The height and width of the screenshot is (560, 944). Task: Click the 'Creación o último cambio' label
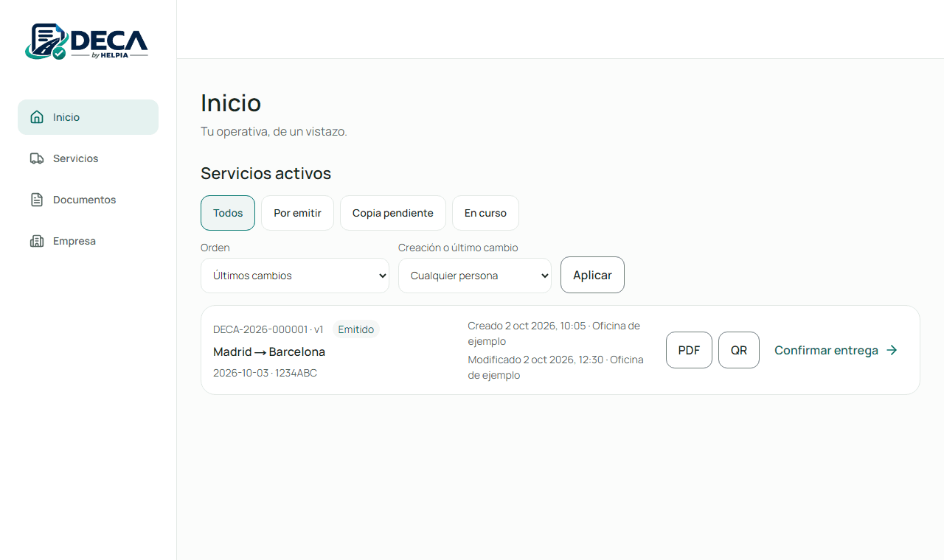coord(458,248)
